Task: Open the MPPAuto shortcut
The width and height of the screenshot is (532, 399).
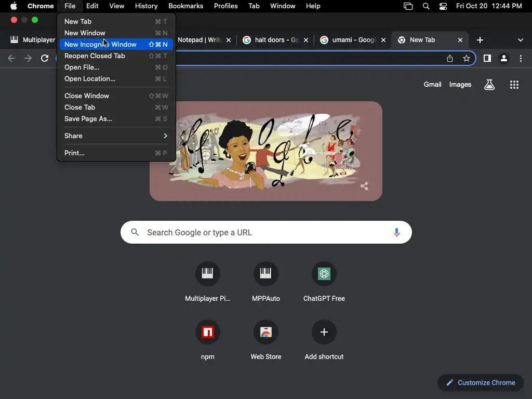Action: [266, 282]
